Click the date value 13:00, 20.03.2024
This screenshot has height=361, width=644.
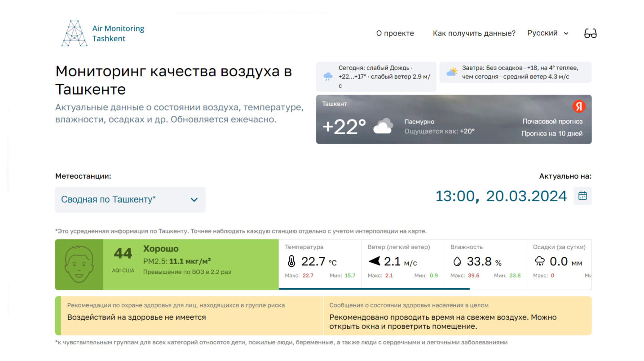pyautogui.click(x=501, y=196)
